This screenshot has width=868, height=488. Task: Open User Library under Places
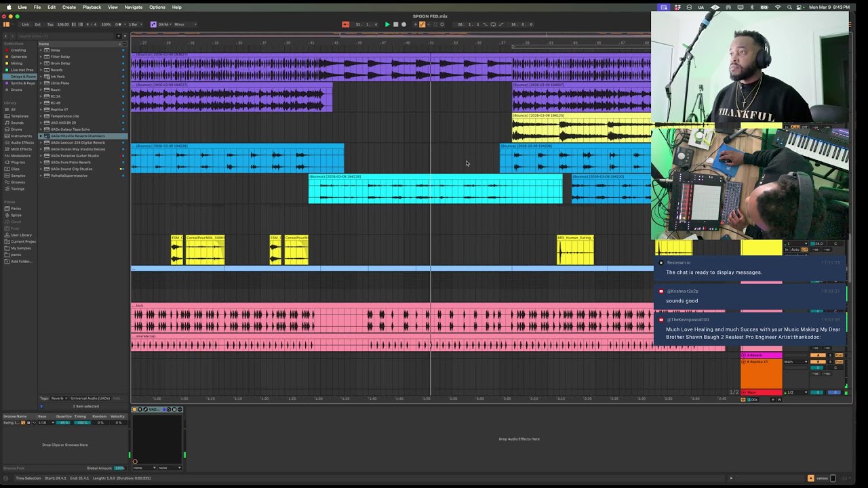coord(21,235)
